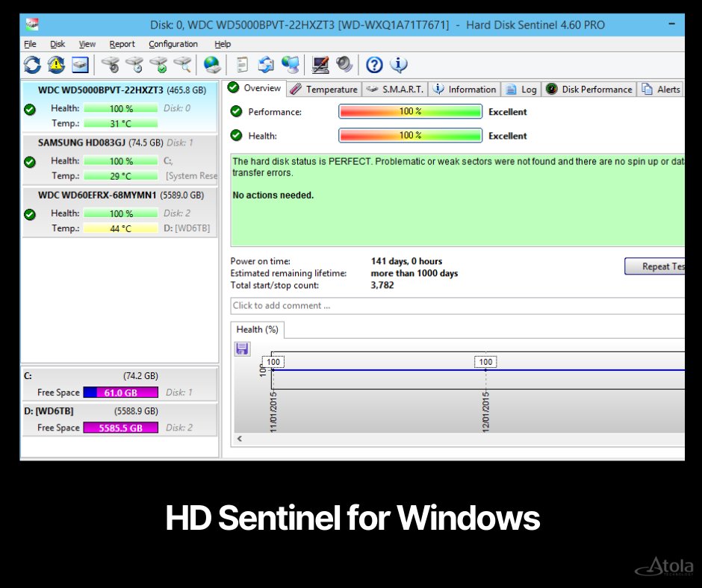
Task: Click the 29 °C temperature bar
Action: [x=121, y=176]
